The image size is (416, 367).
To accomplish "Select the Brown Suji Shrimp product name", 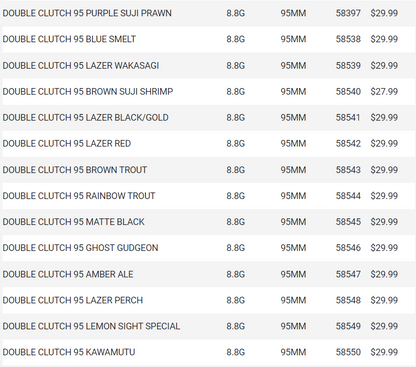I will tap(88, 91).
